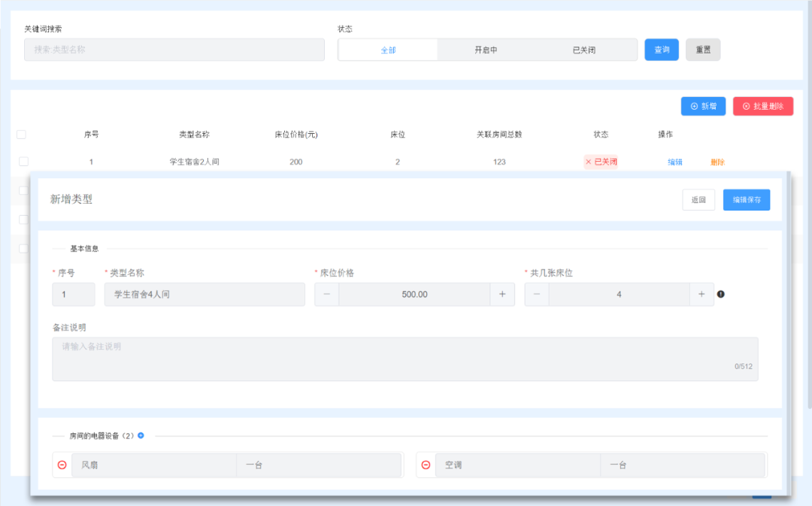Click the 批量删除 batch delete button

(762, 106)
